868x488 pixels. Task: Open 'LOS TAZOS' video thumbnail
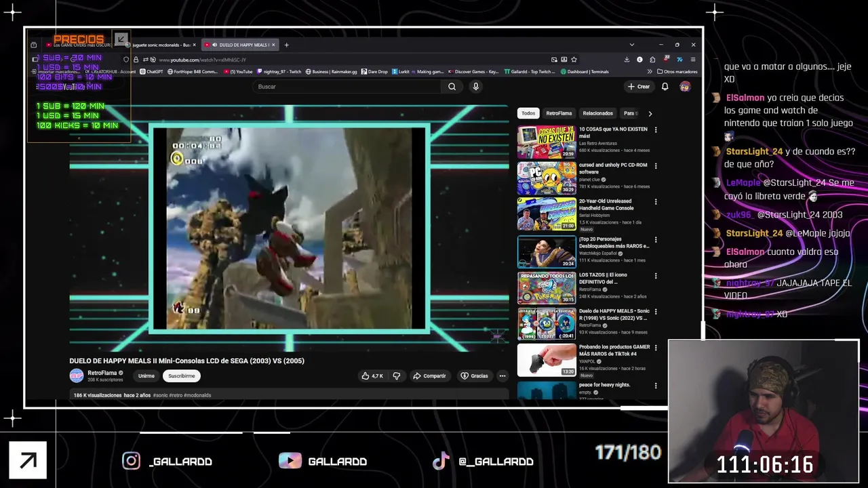(x=547, y=287)
